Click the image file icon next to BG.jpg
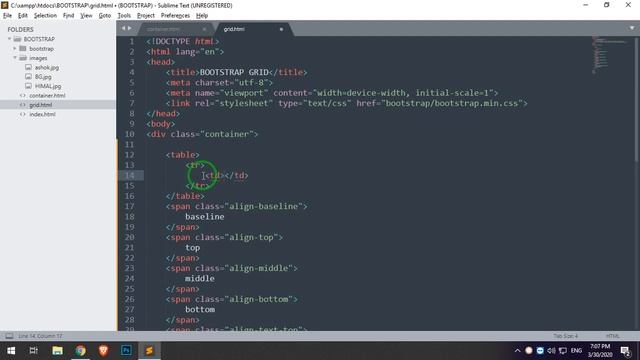 (x=28, y=77)
